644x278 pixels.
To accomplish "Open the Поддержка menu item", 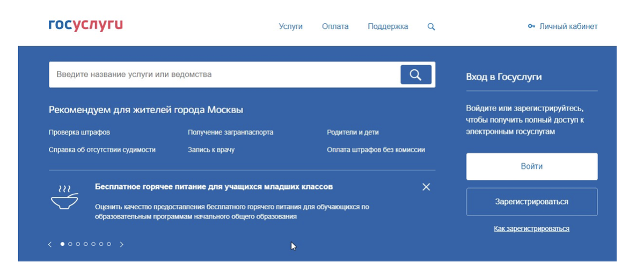I will (x=387, y=26).
